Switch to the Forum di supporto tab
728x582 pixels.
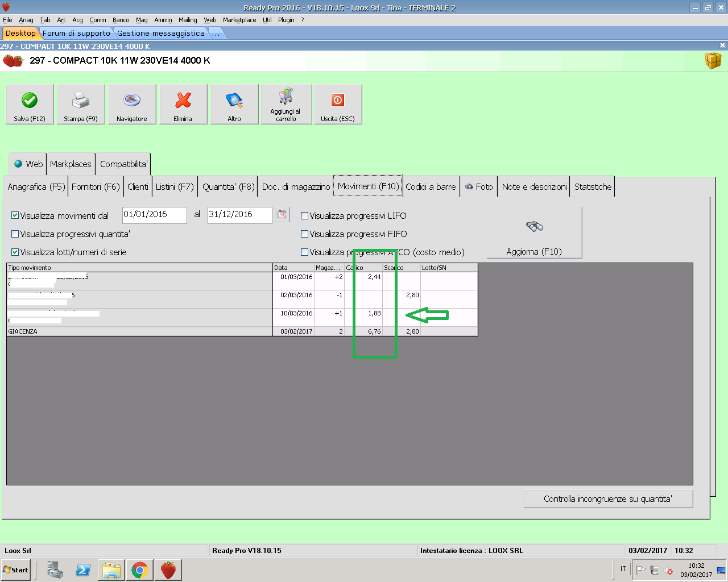(x=76, y=33)
